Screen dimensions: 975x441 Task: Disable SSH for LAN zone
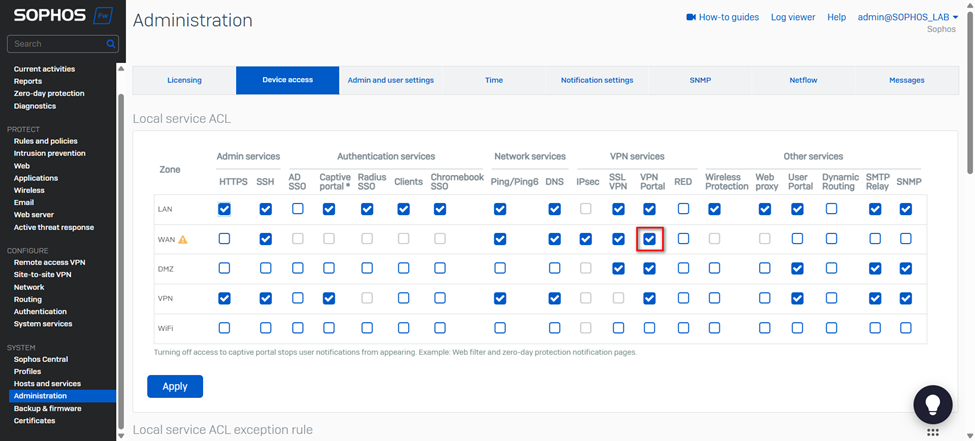click(x=265, y=209)
